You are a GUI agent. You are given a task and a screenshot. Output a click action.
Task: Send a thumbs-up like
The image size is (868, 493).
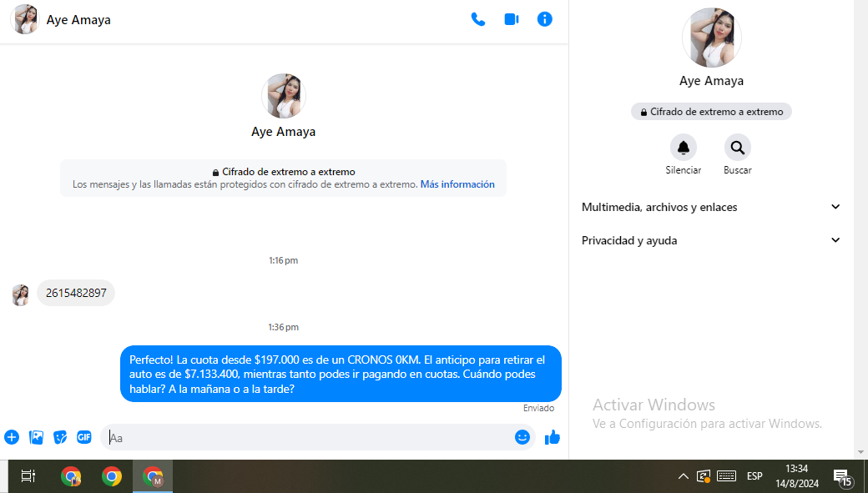[x=552, y=437]
